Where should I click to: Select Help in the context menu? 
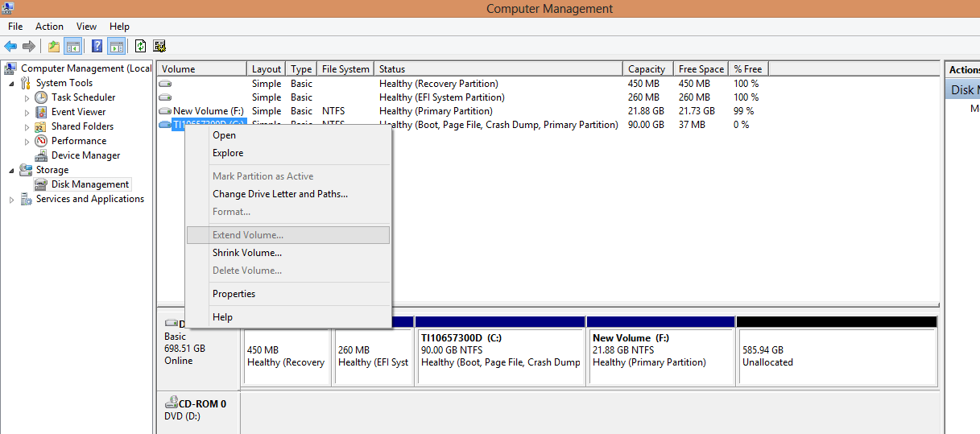(x=287, y=317)
